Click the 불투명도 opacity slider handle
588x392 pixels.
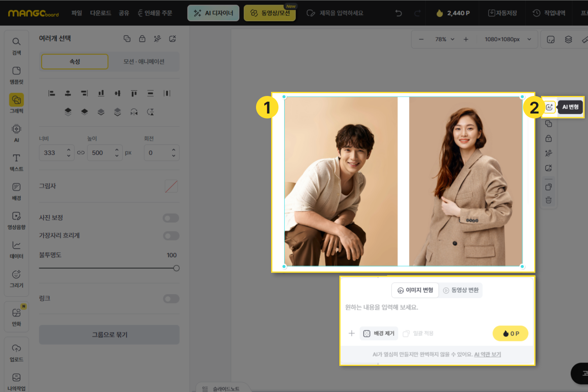point(176,268)
